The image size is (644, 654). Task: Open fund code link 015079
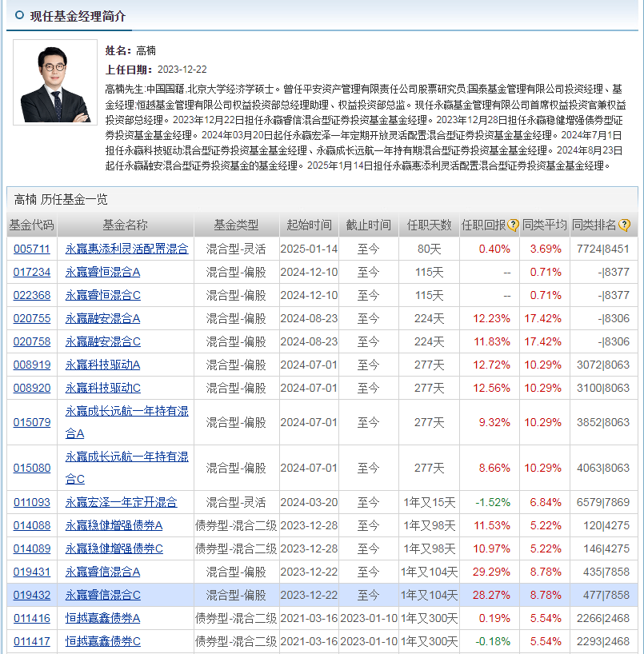(32, 422)
